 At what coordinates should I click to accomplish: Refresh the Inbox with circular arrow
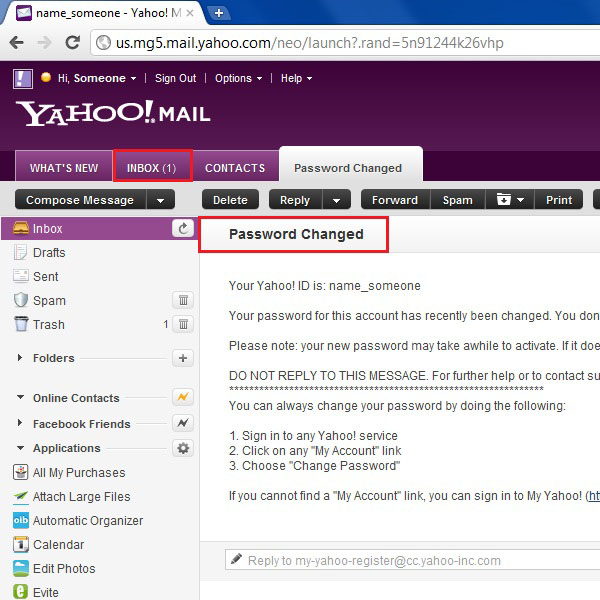coord(183,228)
